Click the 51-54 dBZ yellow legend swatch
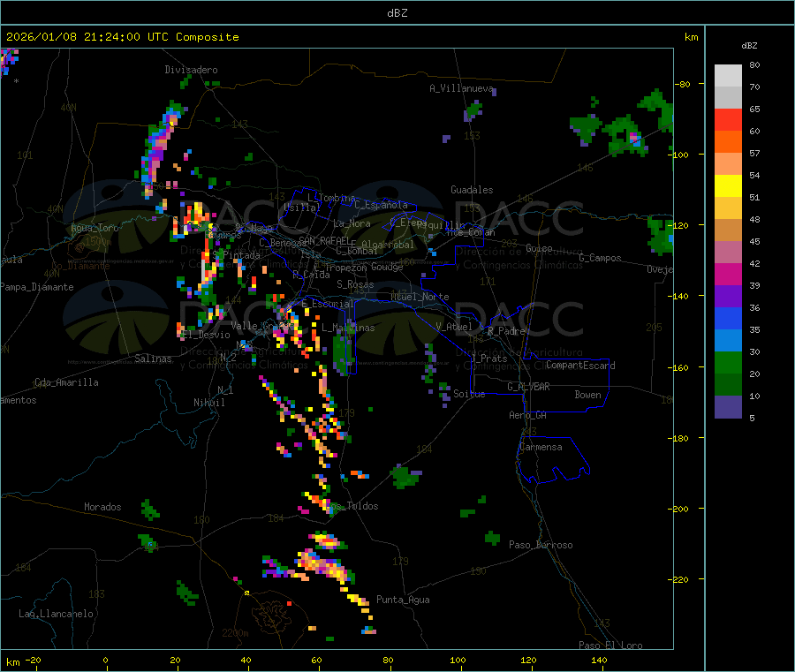795x672 pixels. click(x=728, y=186)
